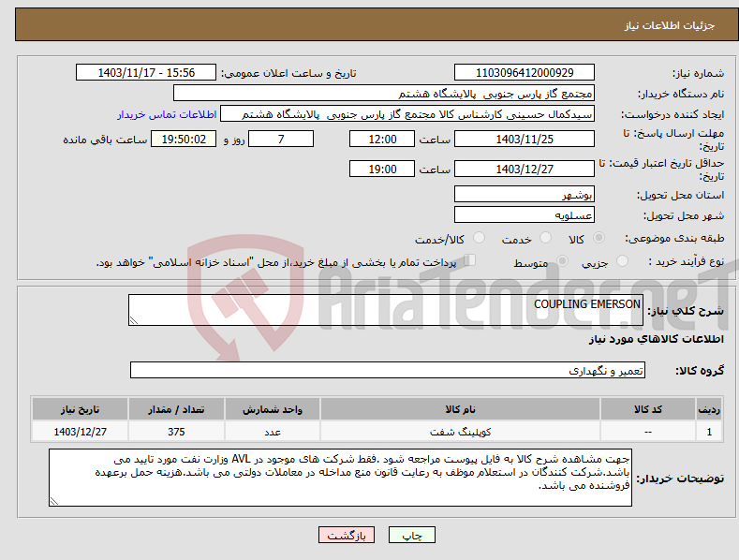Click the جزئیات اطلاعات نیاز header title

(670, 25)
